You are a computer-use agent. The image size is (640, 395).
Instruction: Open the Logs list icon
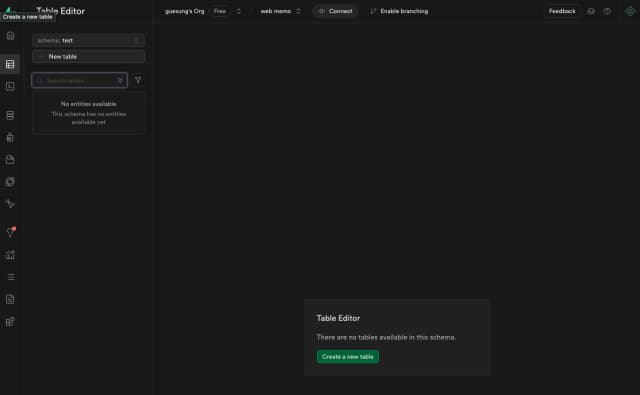10,277
